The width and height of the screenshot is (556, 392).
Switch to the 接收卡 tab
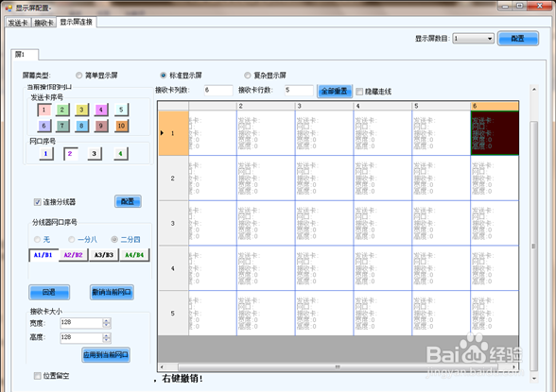43,23
